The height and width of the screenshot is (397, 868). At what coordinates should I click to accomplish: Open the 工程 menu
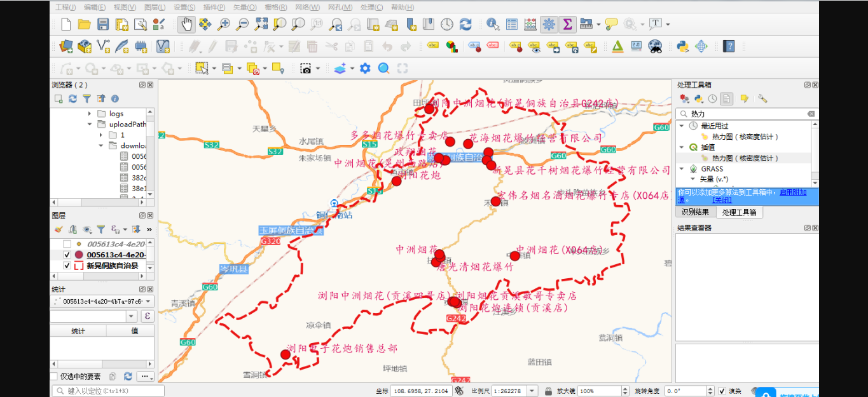[x=65, y=7]
